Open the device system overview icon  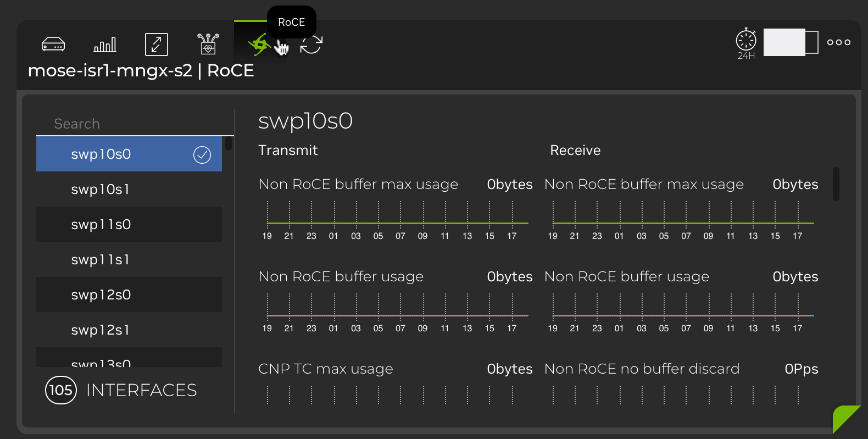[x=52, y=44]
